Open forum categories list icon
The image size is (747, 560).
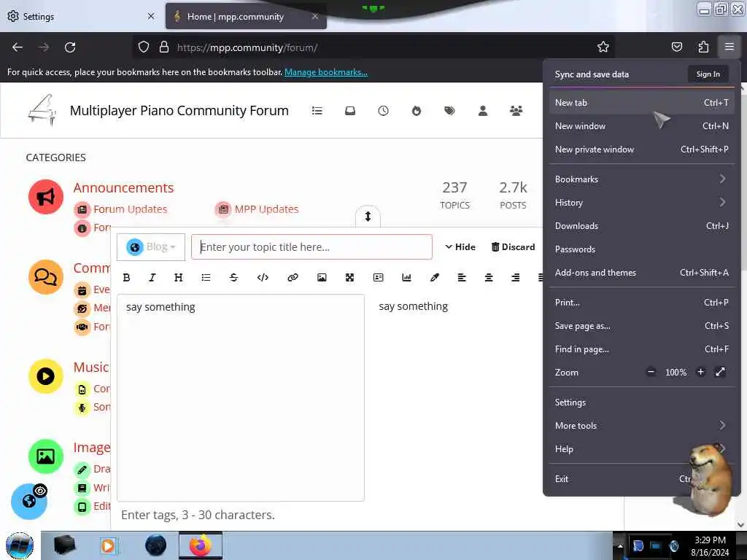(x=317, y=111)
